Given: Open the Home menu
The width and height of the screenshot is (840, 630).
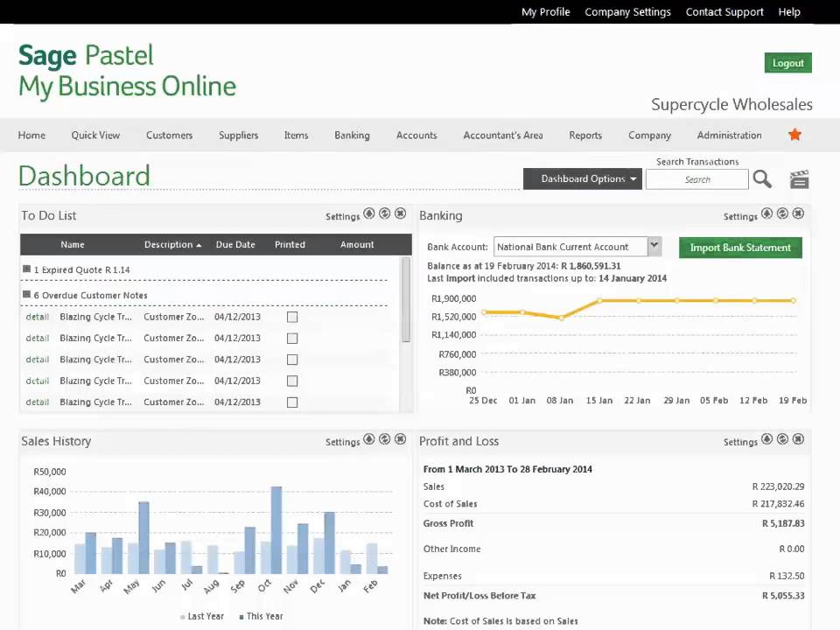Looking at the screenshot, I should coord(31,135).
